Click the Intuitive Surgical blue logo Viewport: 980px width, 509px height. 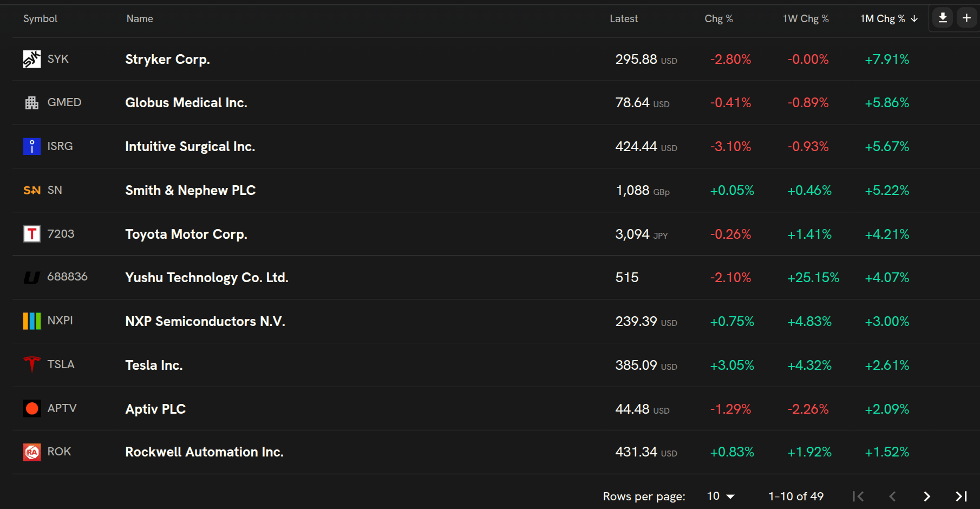coord(32,146)
